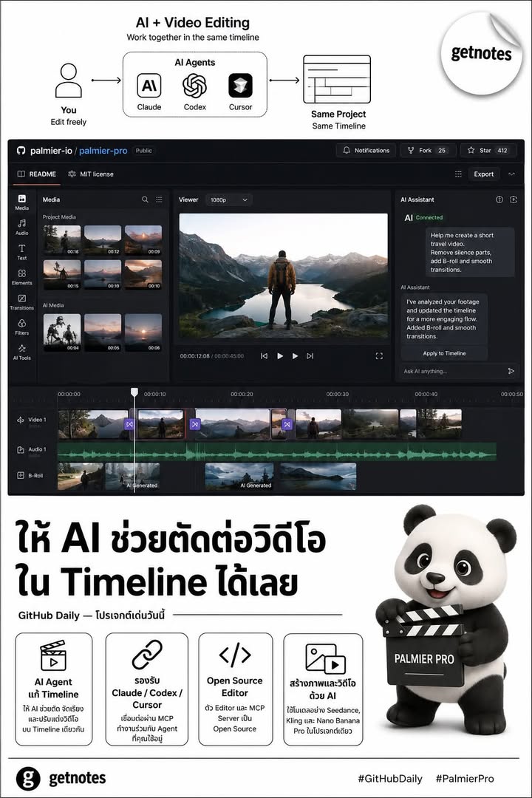Click the timeline playhead handle

(134, 392)
